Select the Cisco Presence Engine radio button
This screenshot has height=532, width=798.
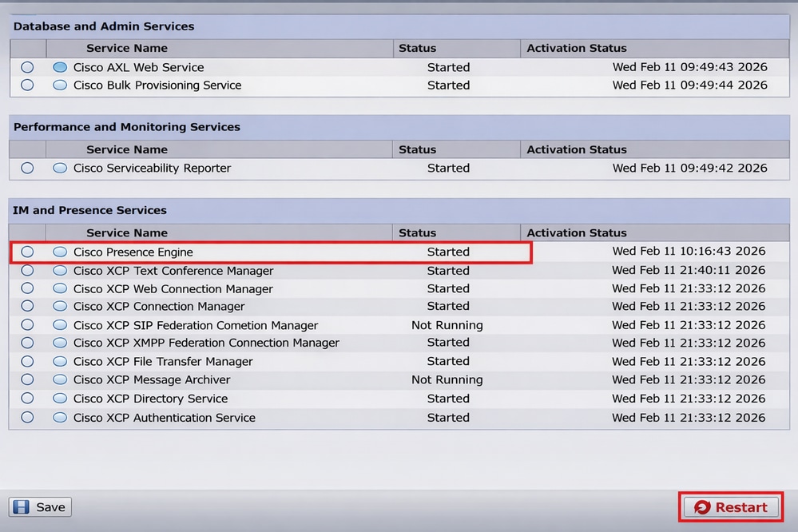(x=27, y=252)
